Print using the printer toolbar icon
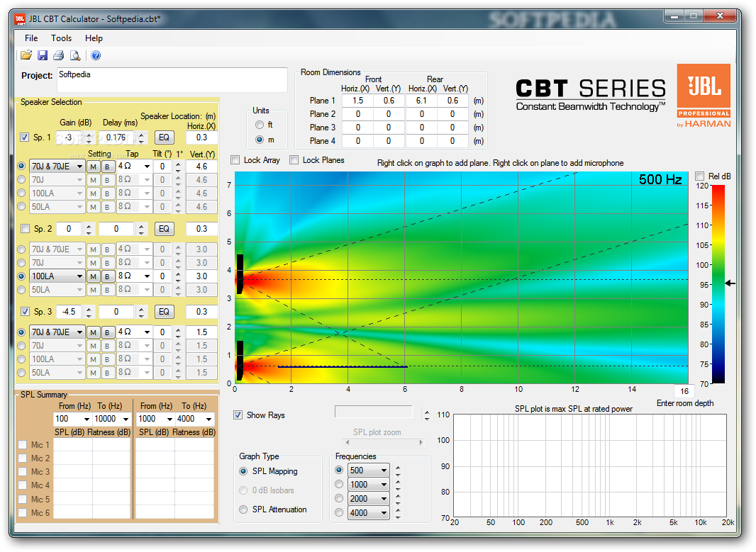The image size is (756, 552). pos(58,55)
